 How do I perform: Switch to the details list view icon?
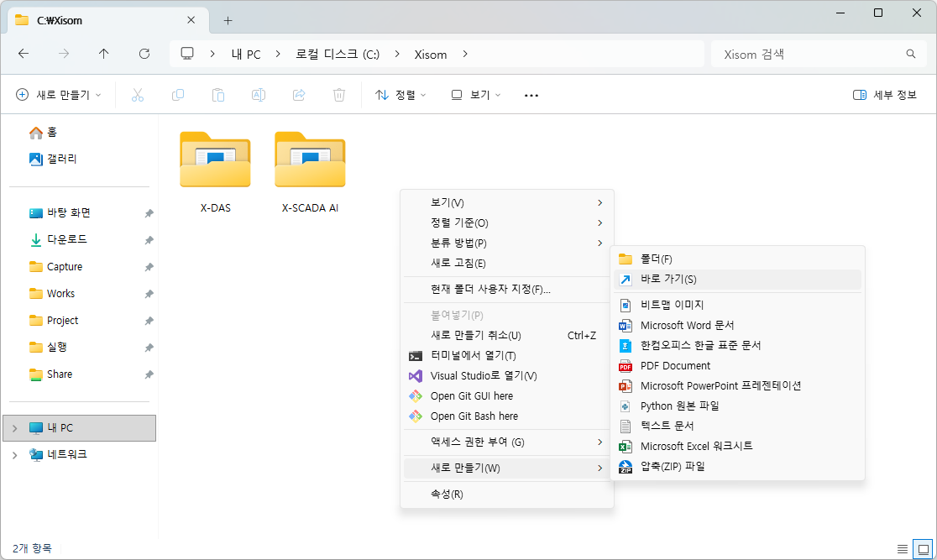[x=903, y=548]
